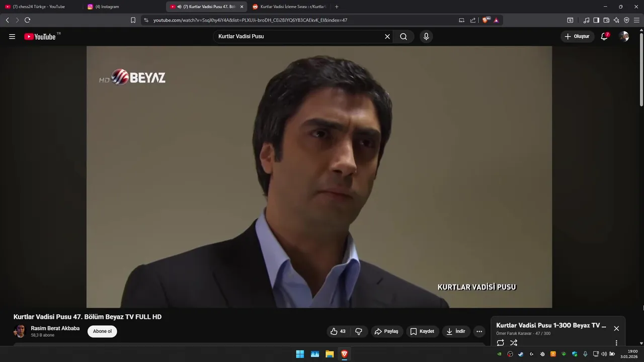The image size is (644, 362).
Task: Like the video with thumbs up
Action: (339, 331)
